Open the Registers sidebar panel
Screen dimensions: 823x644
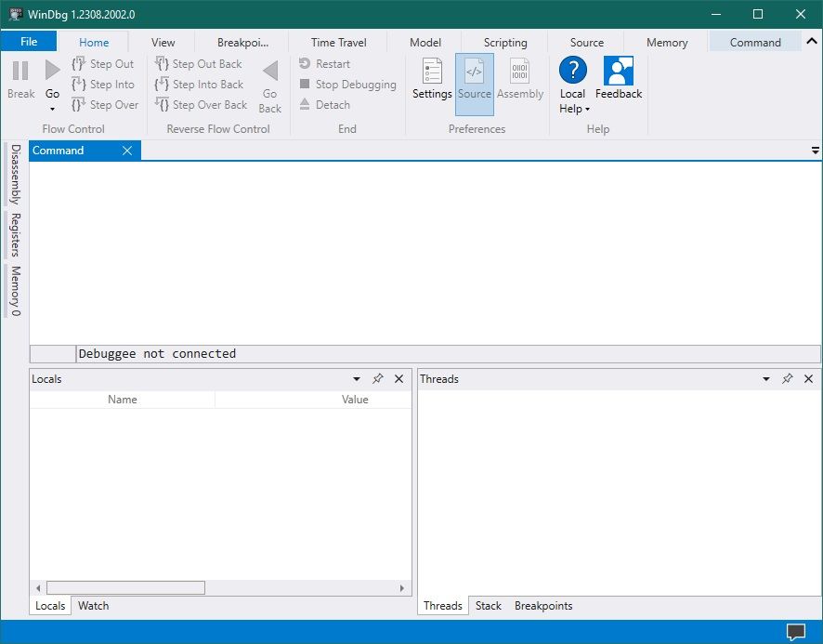[x=13, y=235]
